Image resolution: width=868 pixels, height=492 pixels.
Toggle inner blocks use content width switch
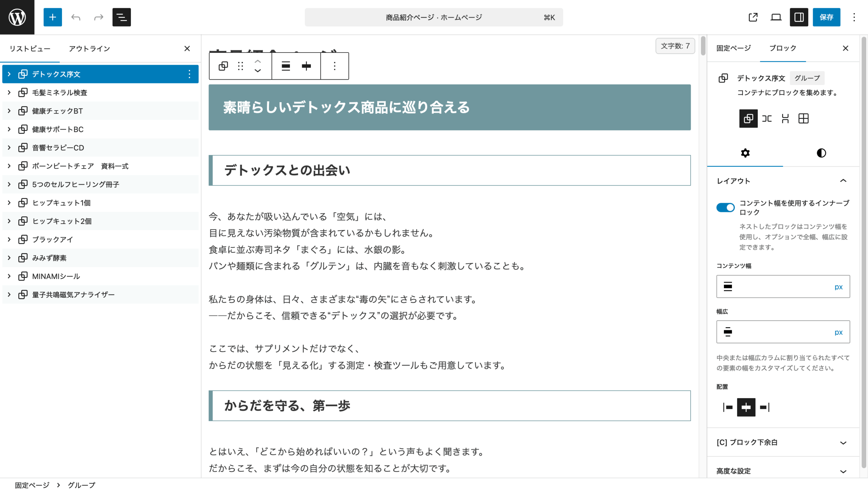725,207
